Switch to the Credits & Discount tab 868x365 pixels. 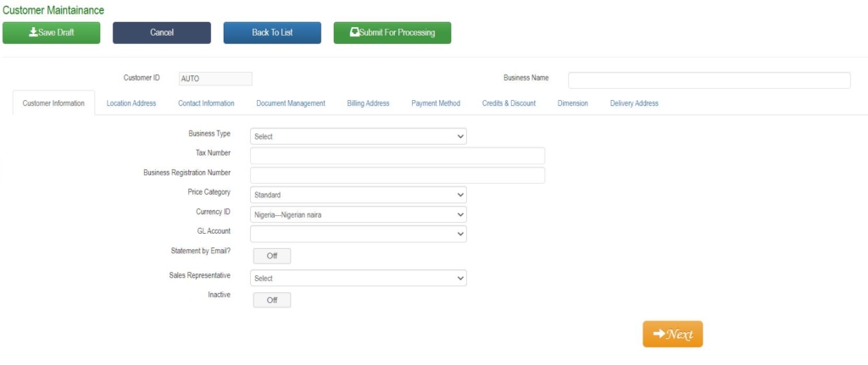[x=509, y=103]
